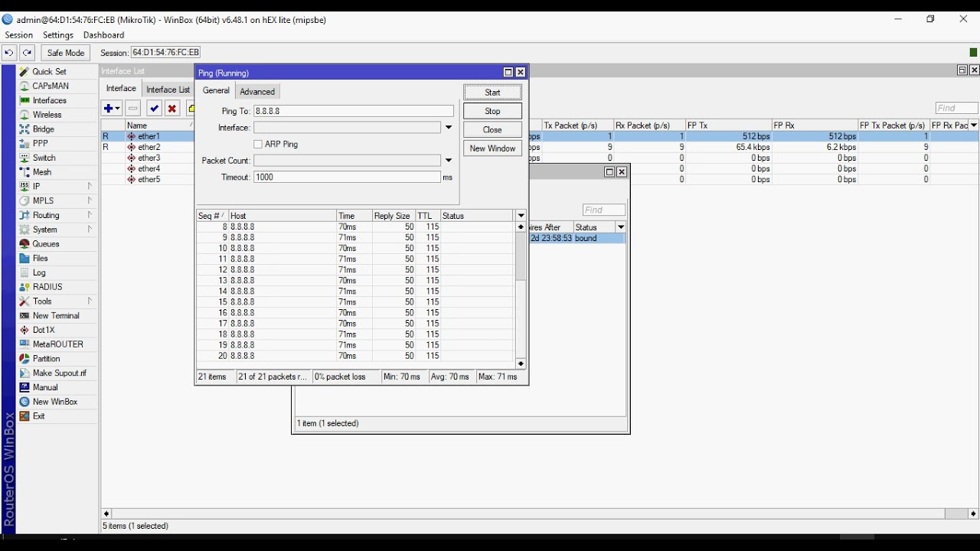The height and width of the screenshot is (551, 980).
Task: Select ping result row sequence 15
Action: (x=354, y=302)
